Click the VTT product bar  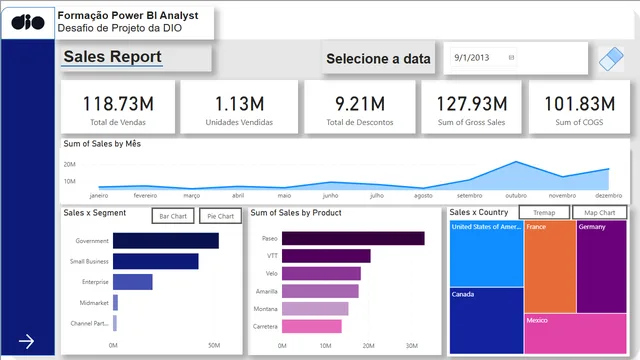point(326,256)
